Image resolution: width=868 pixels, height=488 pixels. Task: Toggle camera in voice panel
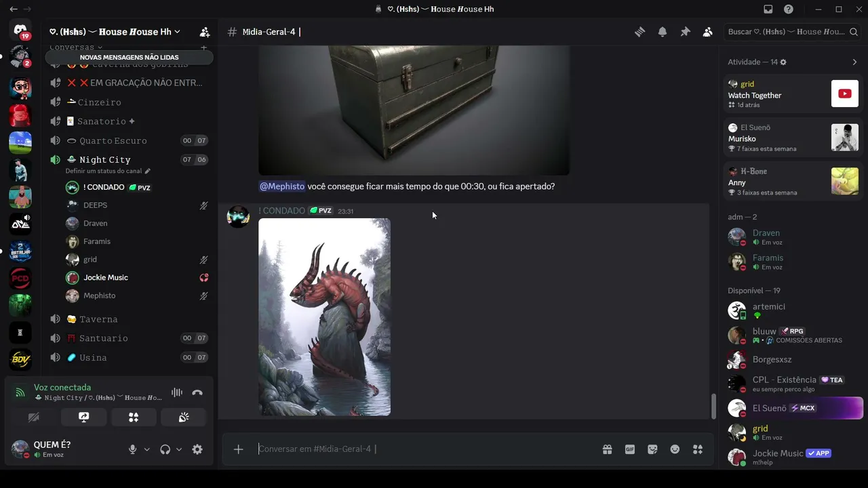click(33, 418)
